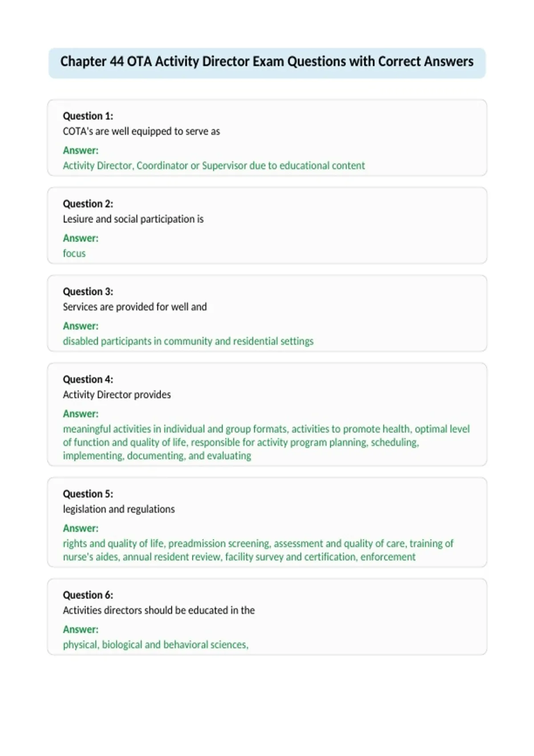Click the text 'Activity Director provides'
Screen dimensions: 534x756
coord(117,394)
